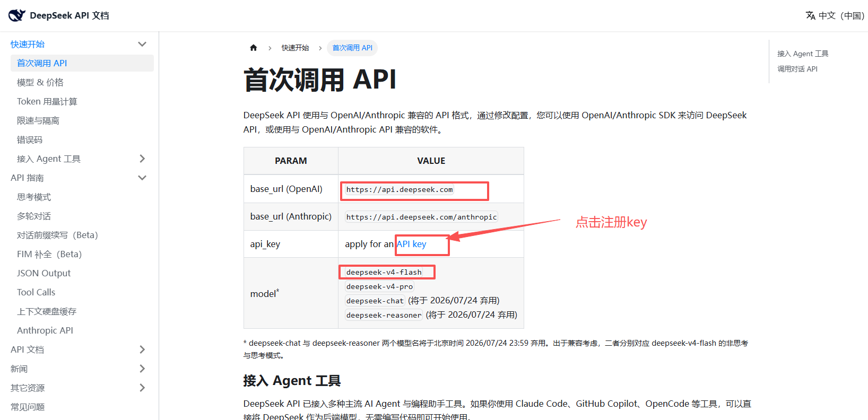Click the PARAM column header
The width and height of the screenshot is (868, 420).
[x=291, y=161]
